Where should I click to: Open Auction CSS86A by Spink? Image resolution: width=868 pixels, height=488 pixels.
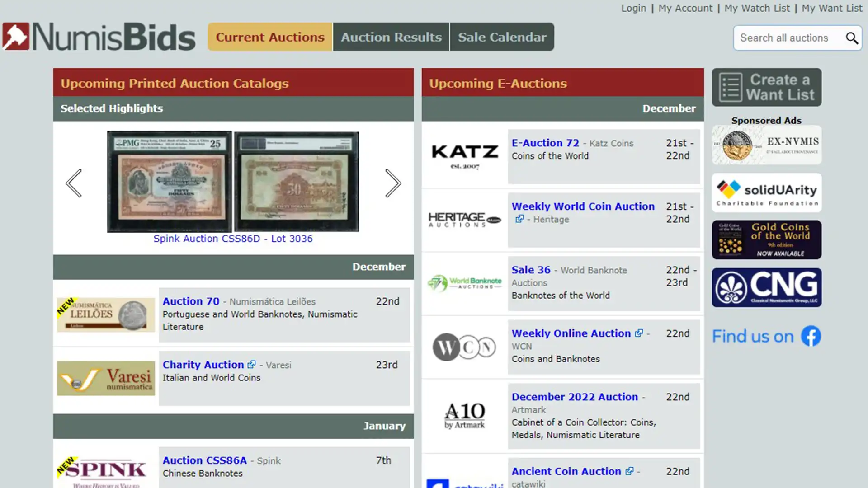(205, 460)
